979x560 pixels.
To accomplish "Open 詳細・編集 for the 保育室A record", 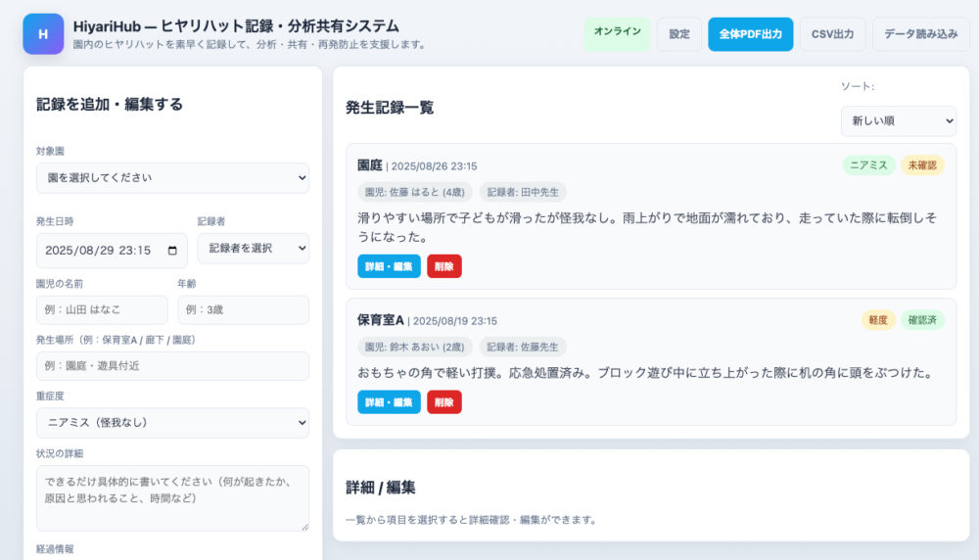I will [389, 402].
